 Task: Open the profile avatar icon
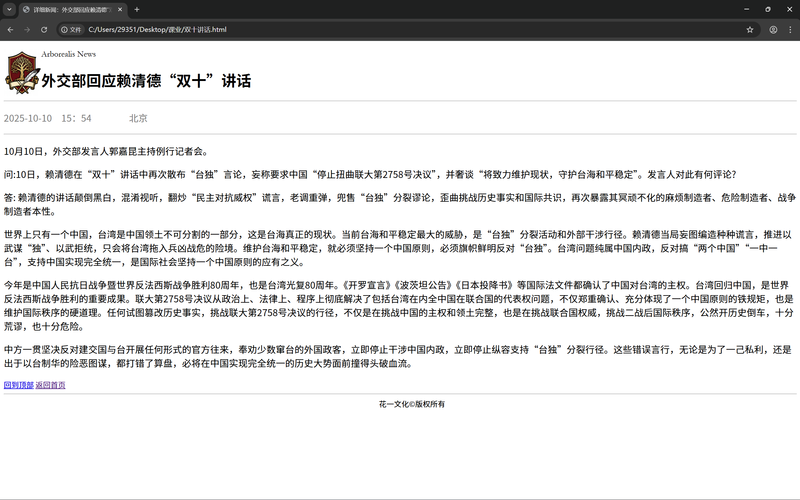pyautogui.click(x=772, y=30)
